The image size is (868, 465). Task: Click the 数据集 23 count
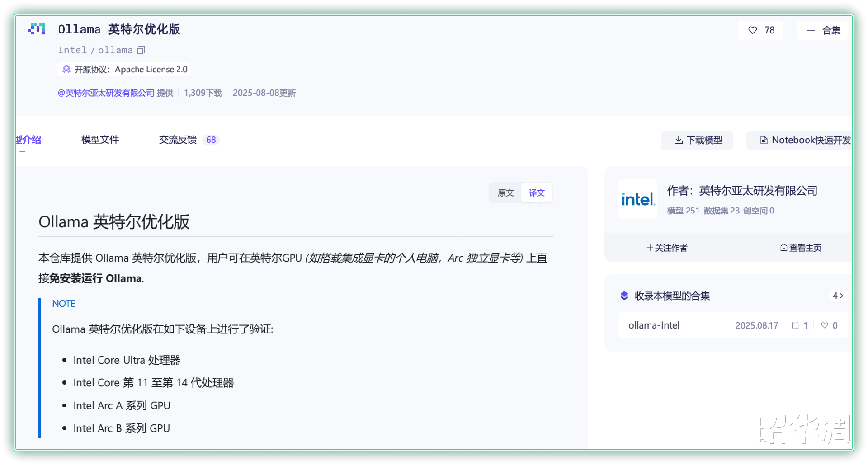click(x=722, y=211)
